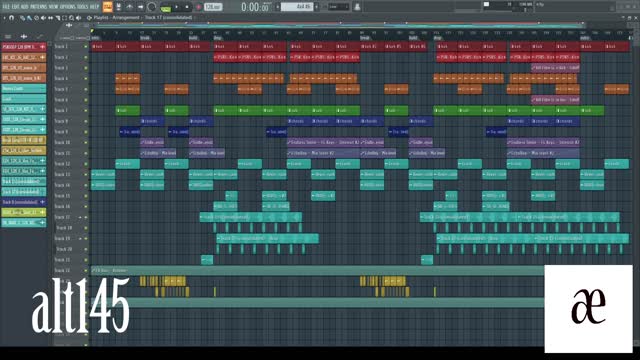Screen dimensions: 640x360
Task: Select the Track 13 header label
Action: click(62, 174)
